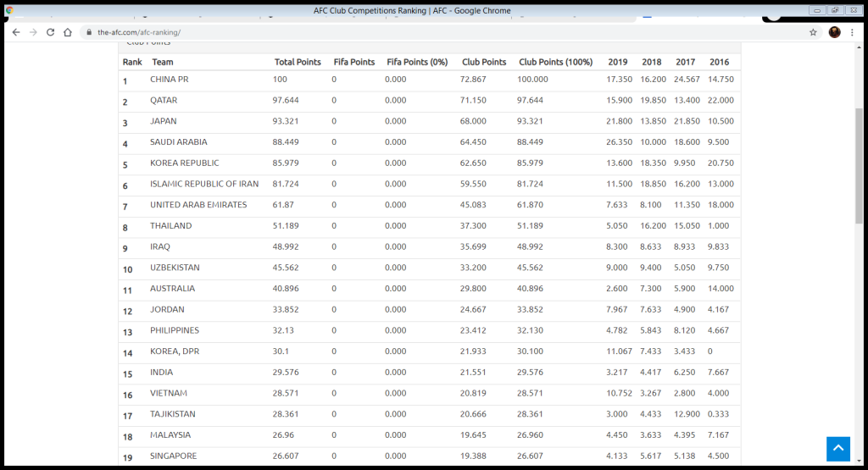
Task: Click Korea DPR's 2019 value 11.067
Action: point(619,351)
